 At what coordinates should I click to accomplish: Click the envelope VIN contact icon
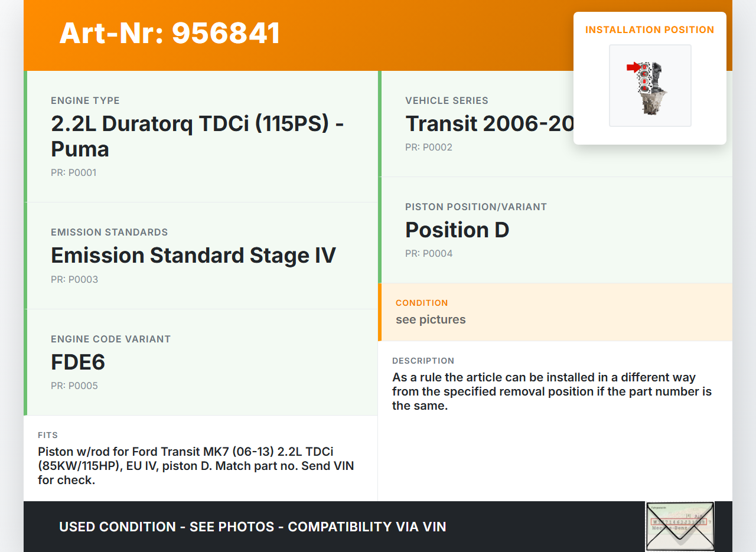(x=679, y=526)
